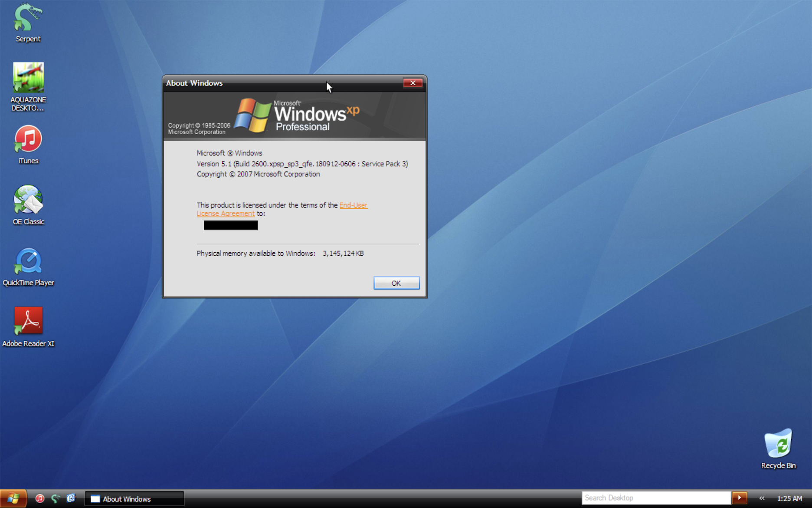Click the third quick launch icon
Screen dimensions: 812x508
click(x=71, y=498)
